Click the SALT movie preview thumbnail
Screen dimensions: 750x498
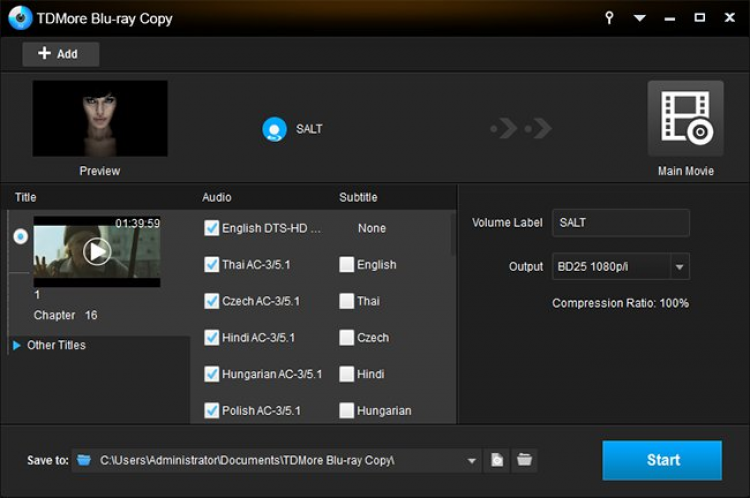(x=100, y=118)
